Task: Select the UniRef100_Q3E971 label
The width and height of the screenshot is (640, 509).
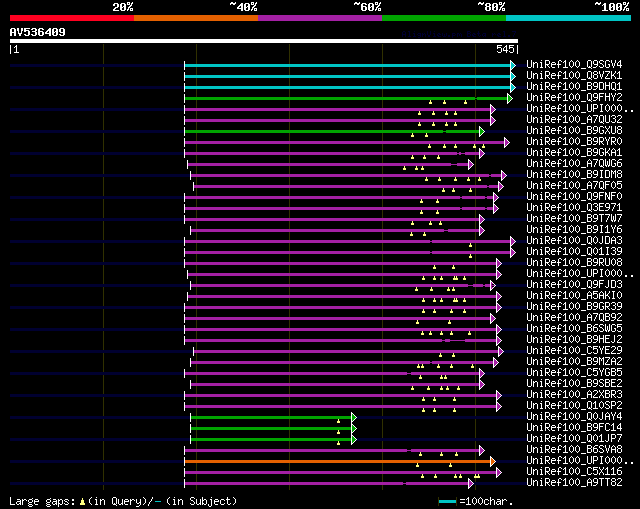Action: pos(574,208)
